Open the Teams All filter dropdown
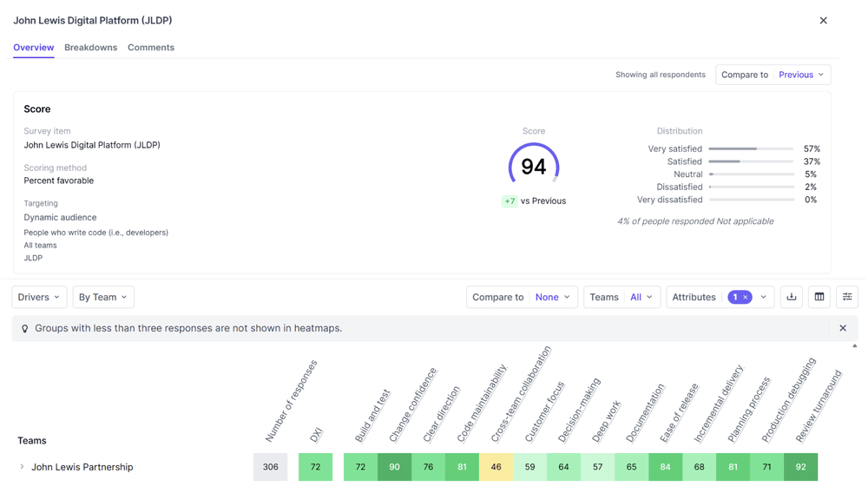868x493 pixels. click(x=621, y=297)
